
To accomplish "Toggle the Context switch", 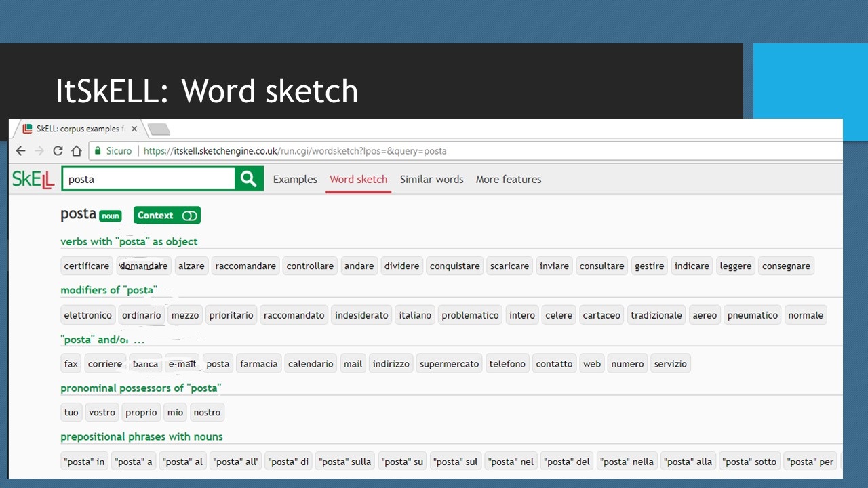I will coord(189,216).
